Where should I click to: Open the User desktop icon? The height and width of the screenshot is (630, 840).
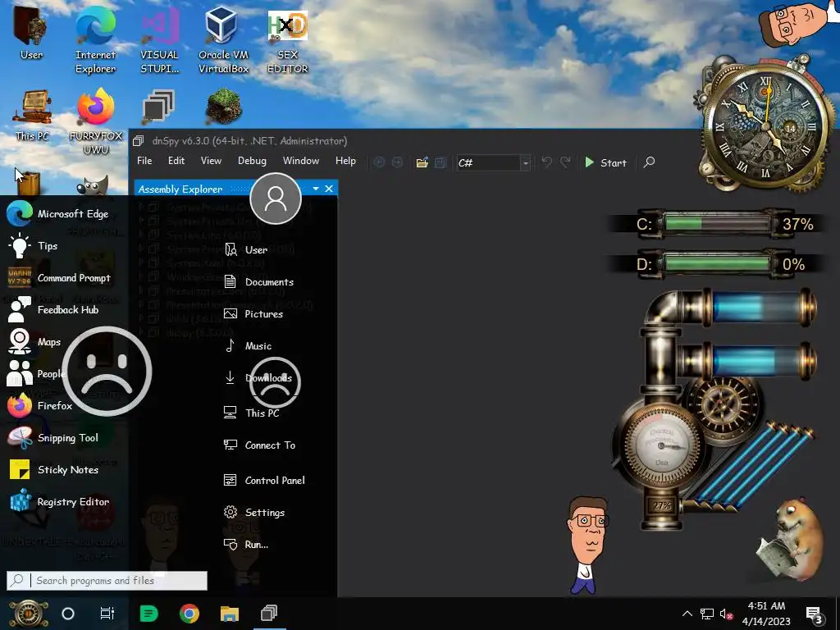[31, 33]
